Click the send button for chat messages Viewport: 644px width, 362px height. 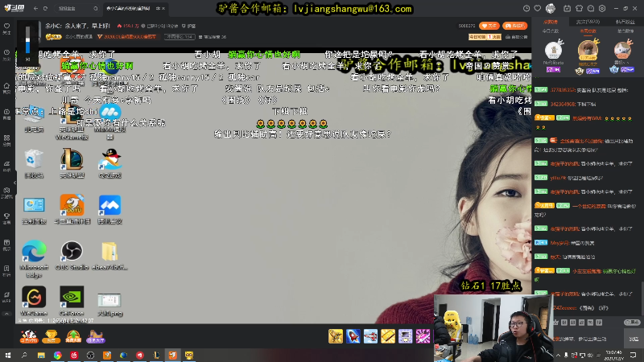[634, 339]
